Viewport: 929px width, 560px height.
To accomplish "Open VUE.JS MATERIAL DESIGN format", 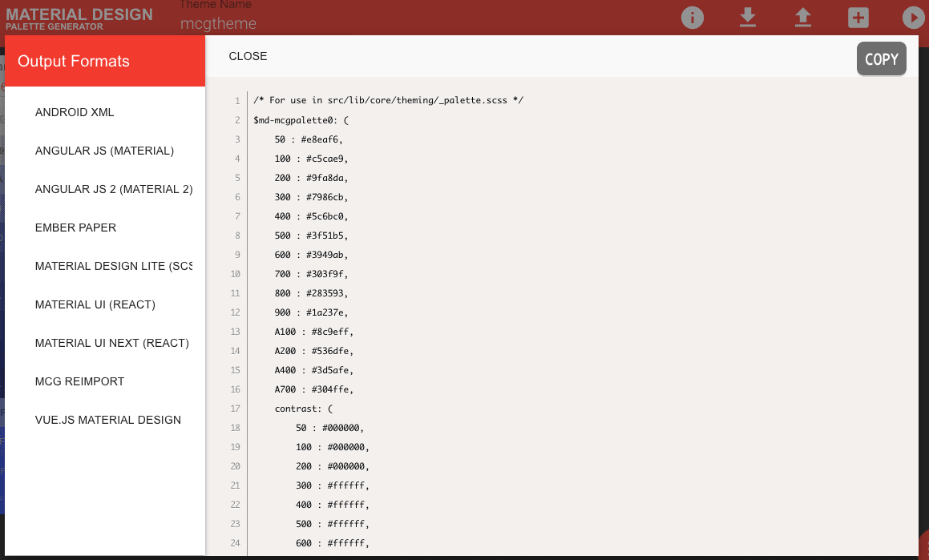I will [107, 420].
